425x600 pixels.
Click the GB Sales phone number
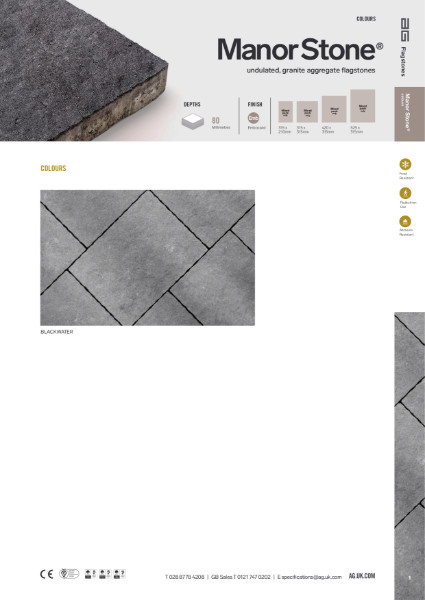pyautogui.click(x=241, y=577)
